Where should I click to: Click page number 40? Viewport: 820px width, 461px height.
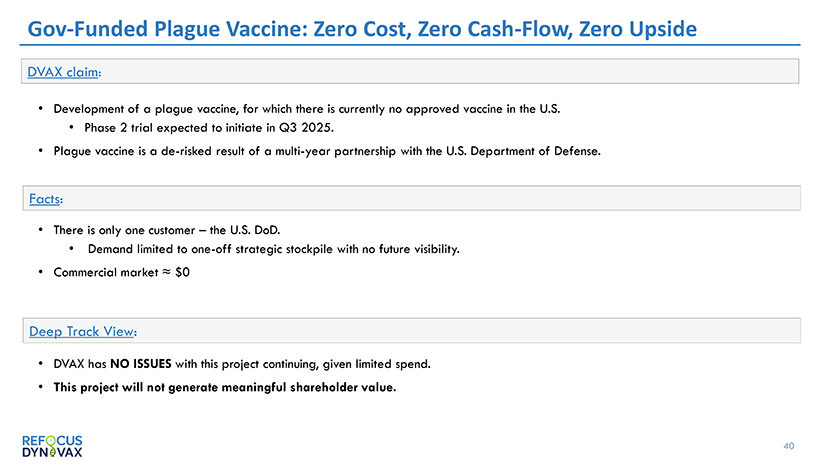(789, 445)
